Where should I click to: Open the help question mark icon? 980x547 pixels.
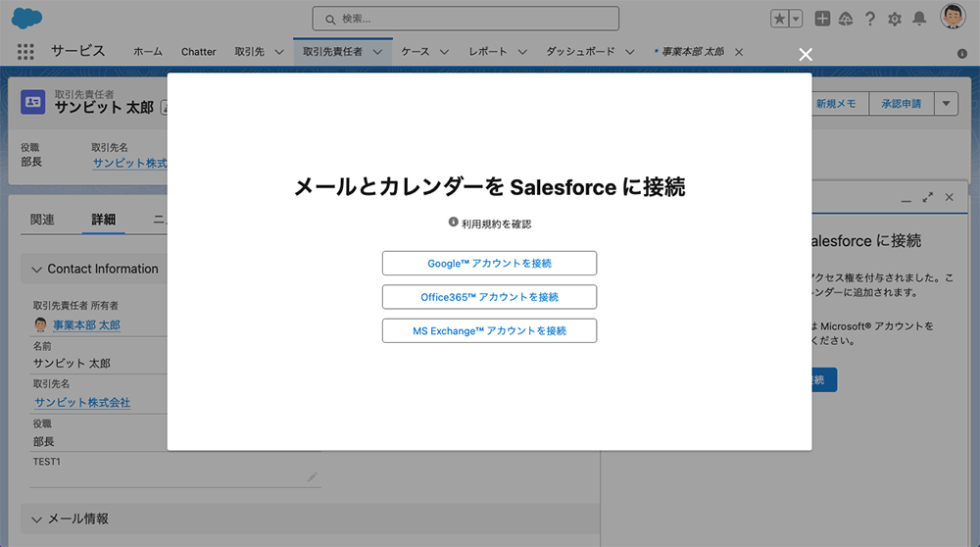point(870,19)
